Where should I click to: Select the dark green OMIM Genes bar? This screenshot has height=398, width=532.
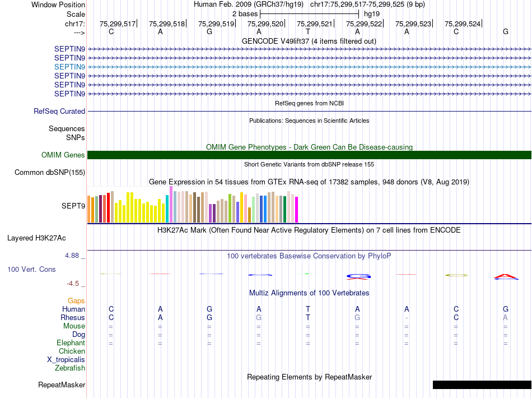click(309, 155)
